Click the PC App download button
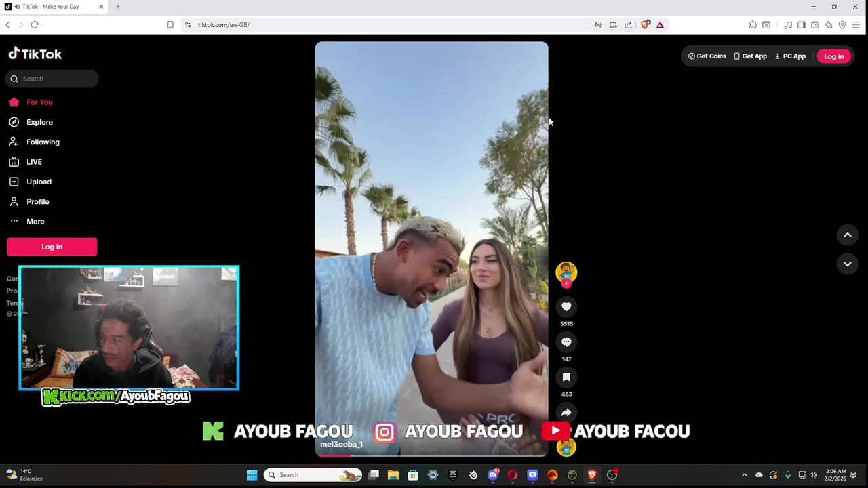868x488 pixels. (790, 56)
